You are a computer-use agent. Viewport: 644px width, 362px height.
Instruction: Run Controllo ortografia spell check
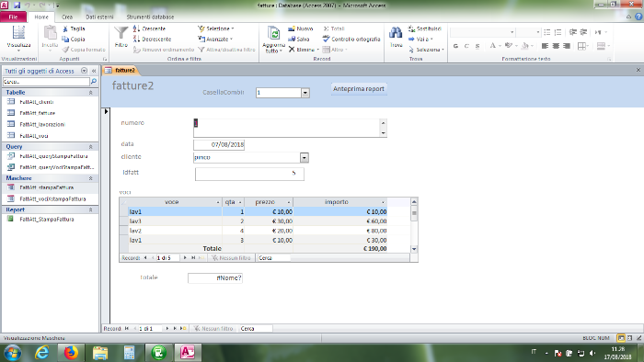pos(351,39)
